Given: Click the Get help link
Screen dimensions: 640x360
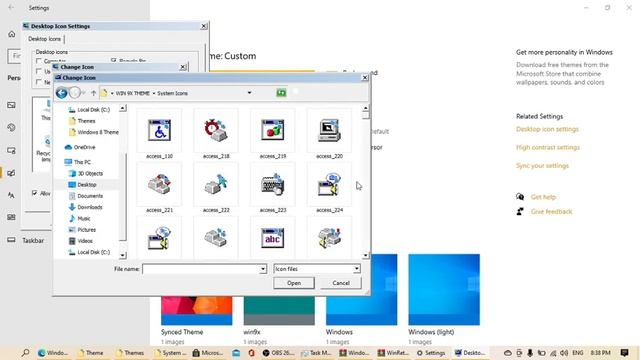Looking at the screenshot, I should (543, 197).
